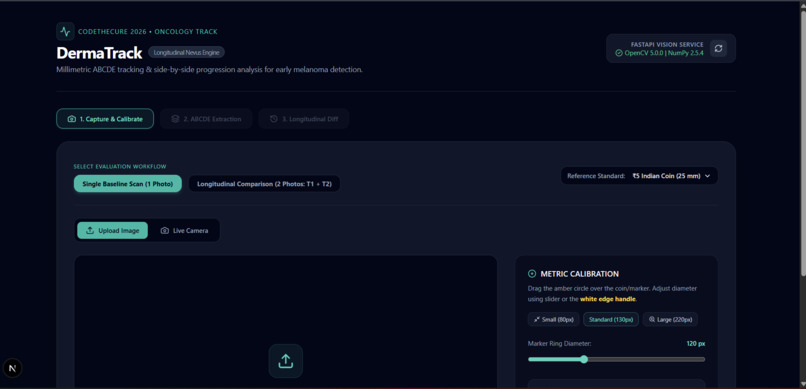
Task: Click the DermaTrack pulse logo icon
Action: click(65, 31)
